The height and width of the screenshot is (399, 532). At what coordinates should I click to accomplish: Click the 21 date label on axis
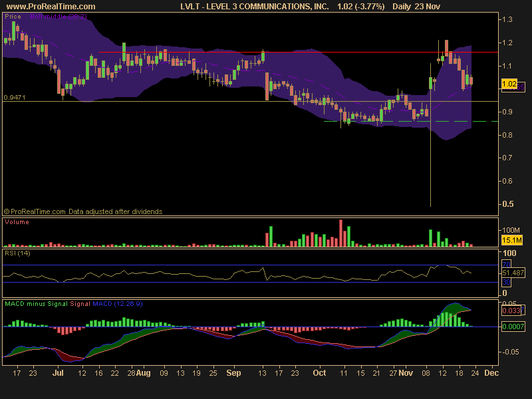[376, 373]
